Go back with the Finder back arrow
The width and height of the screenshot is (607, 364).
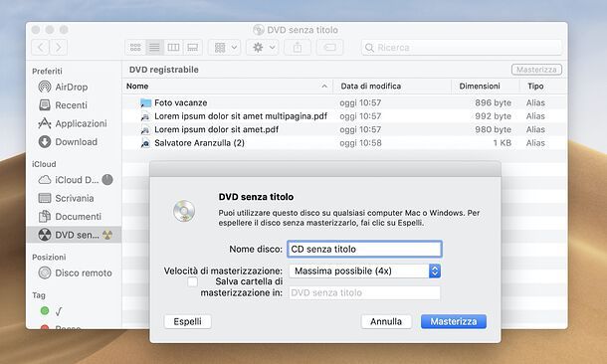[x=41, y=47]
